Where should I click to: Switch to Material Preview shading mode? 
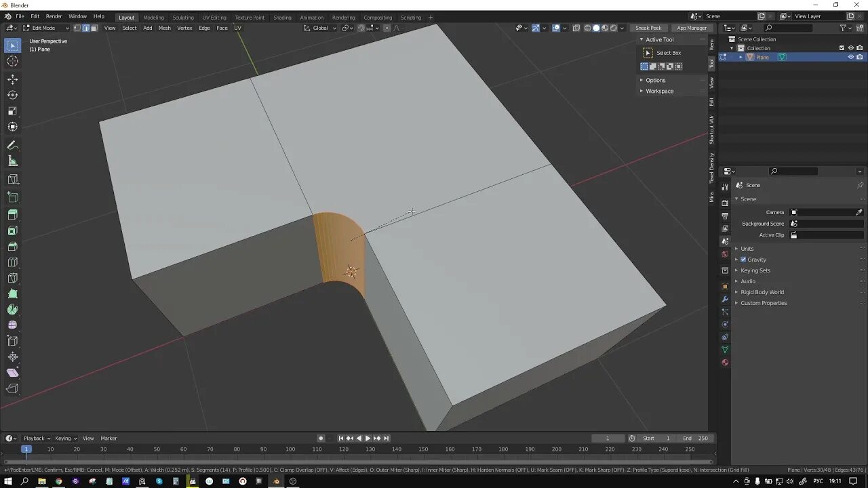(x=604, y=28)
